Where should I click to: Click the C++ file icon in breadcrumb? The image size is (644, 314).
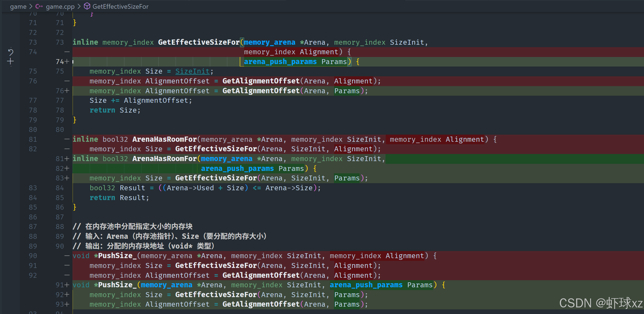(x=39, y=6)
